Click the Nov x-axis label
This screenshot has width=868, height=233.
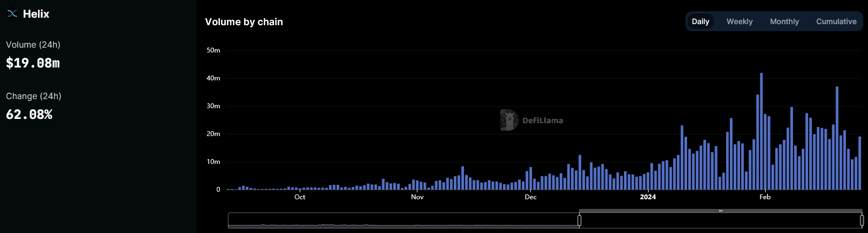tap(417, 197)
